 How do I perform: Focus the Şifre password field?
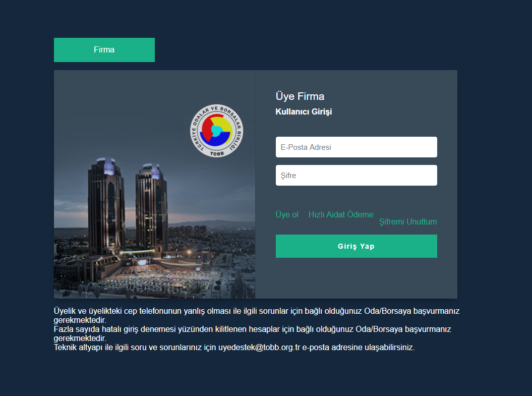click(x=356, y=176)
